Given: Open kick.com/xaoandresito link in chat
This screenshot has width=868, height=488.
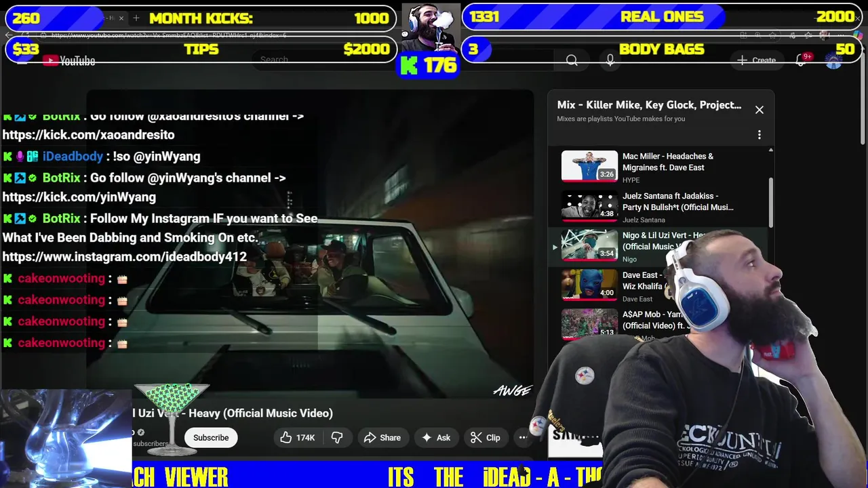Looking at the screenshot, I should [88, 135].
